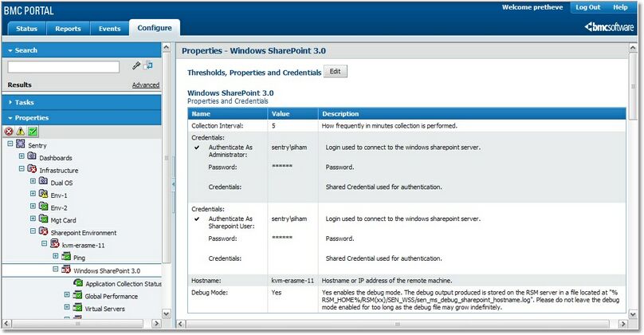Click the Edit button

[335, 71]
